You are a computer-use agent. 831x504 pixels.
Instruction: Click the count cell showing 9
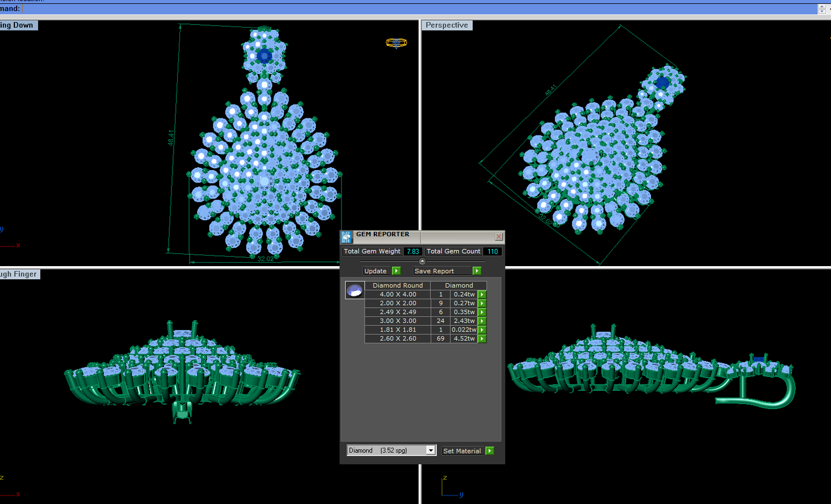point(441,303)
